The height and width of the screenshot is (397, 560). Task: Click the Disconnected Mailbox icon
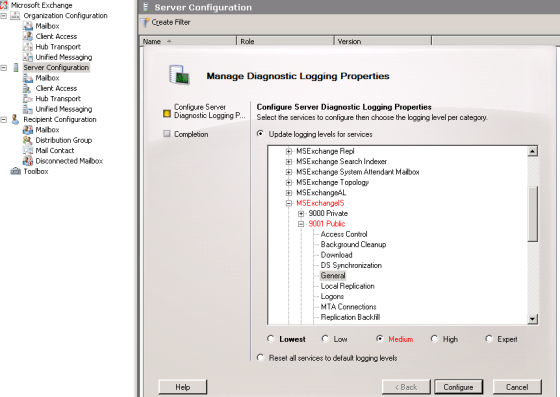coord(28,161)
